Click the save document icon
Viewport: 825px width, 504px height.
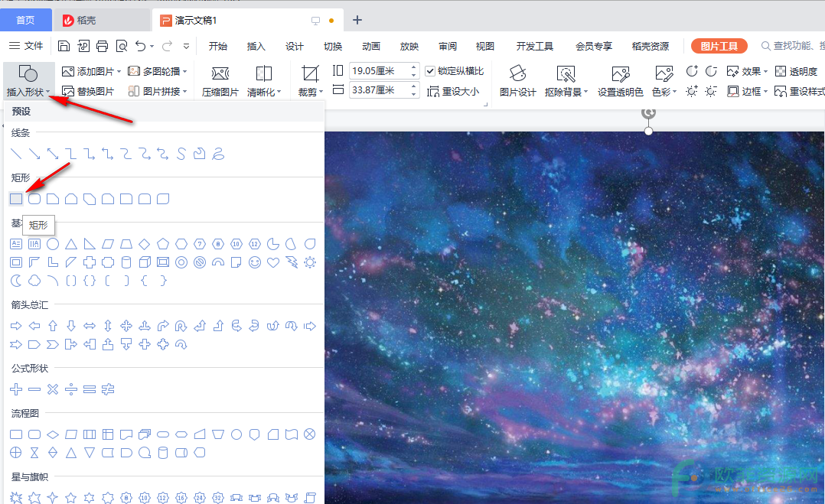click(64, 46)
